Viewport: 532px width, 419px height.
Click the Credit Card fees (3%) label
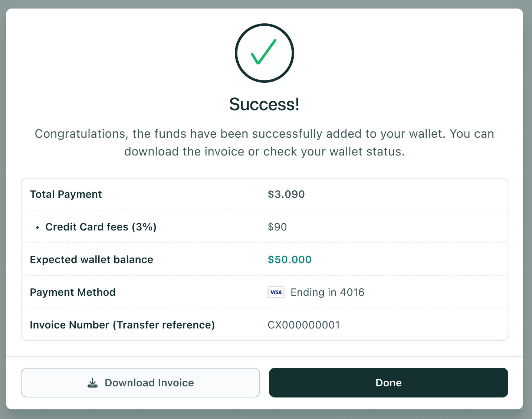coord(101,227)
